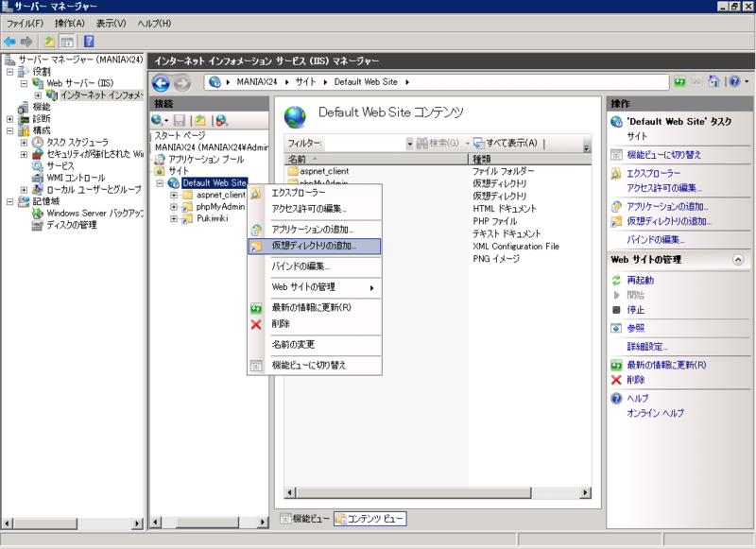Click the home icon in the address bar
The height and width of the screenshot is (549, 756).
coord(714,81)
